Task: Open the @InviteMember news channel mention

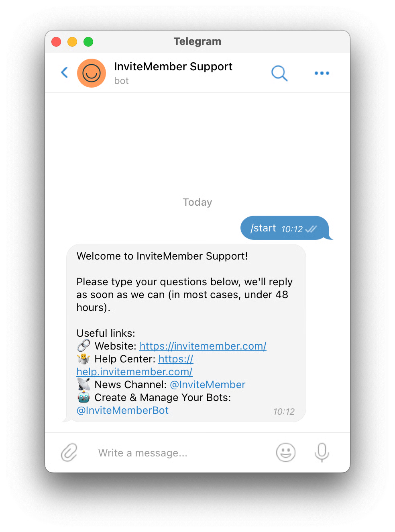Action: coord(208,385)
